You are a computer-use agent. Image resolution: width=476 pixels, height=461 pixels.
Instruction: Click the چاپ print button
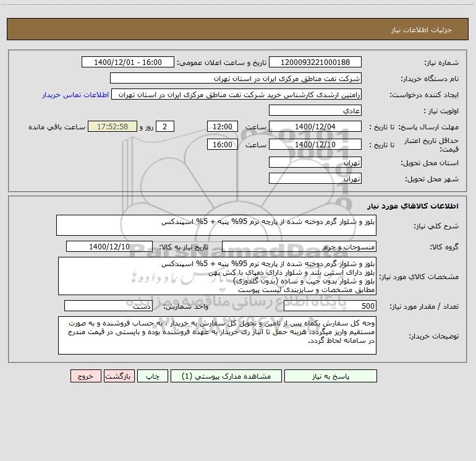pyautogui.click(x=153, y=376)
